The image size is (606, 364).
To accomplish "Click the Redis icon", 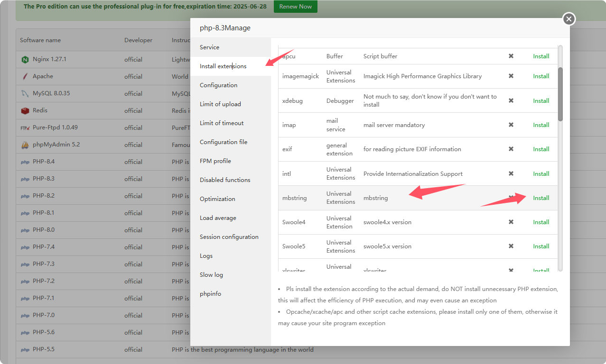I will point(25,111).
